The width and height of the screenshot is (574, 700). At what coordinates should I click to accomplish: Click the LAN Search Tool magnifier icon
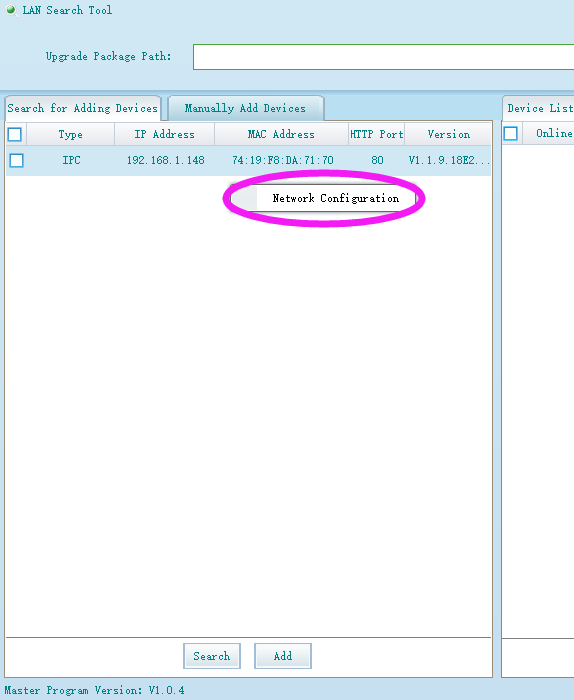tap(12, 10)
